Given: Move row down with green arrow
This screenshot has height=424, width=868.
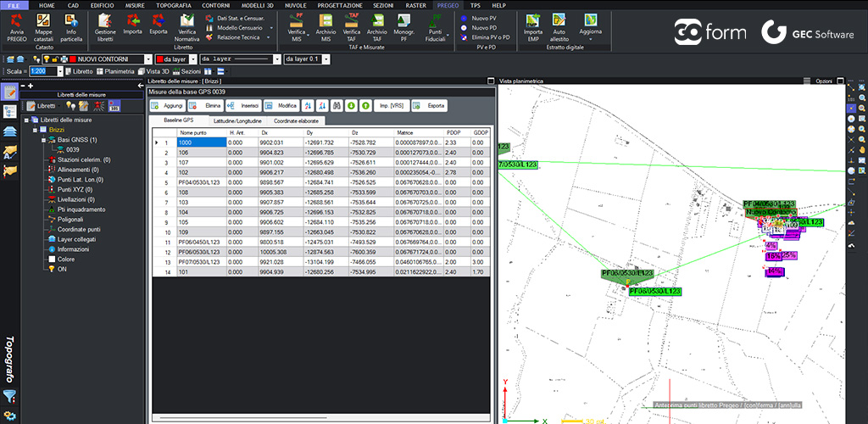Looking at the screenshot, I should (351, 105).
